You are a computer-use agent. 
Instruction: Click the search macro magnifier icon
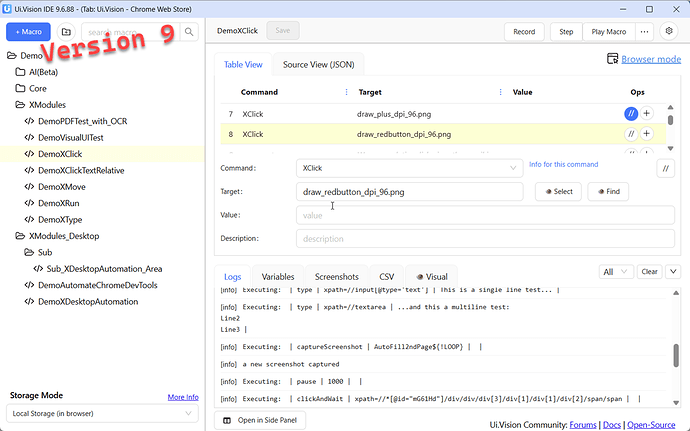click(x=189, y=32)
